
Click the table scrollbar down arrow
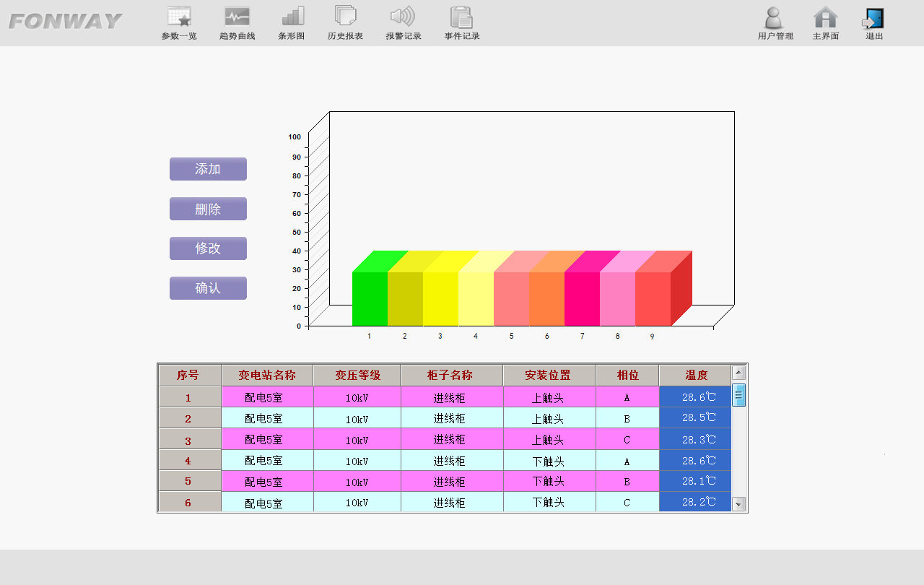pyautogui.click(x=738, y=503)
